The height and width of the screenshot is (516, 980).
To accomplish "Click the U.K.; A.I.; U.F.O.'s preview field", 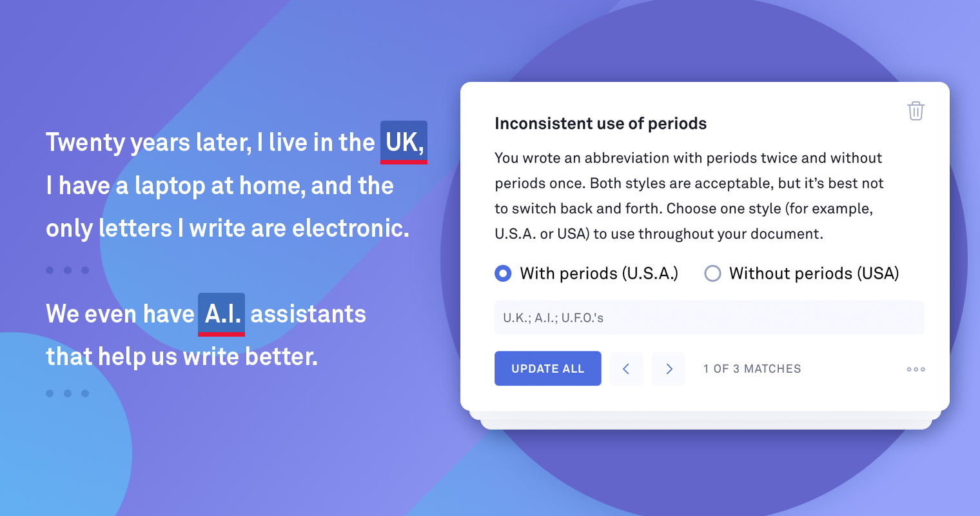I will [x=709, y=317].
